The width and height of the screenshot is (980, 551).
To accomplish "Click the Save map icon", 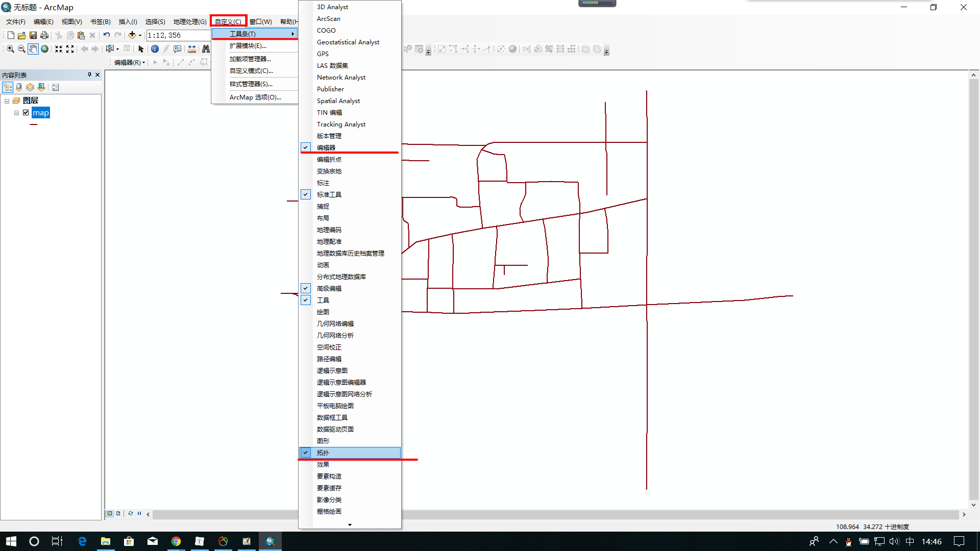I will [33, 35].
